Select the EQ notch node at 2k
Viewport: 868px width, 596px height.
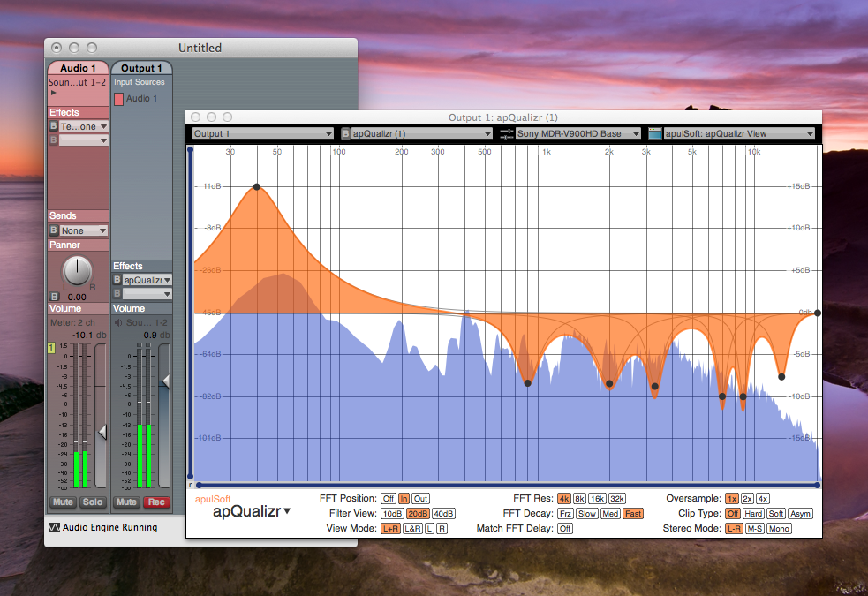(x=609, y=383)
